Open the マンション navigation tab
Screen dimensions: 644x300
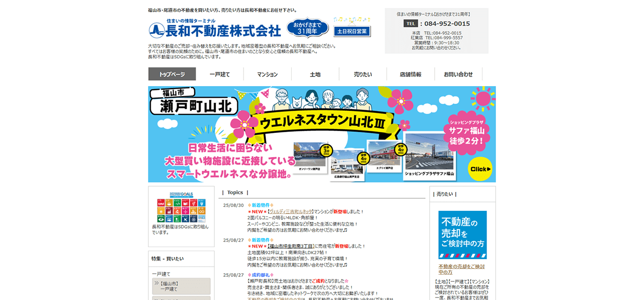pyautogui.click(x=267, y=74)
